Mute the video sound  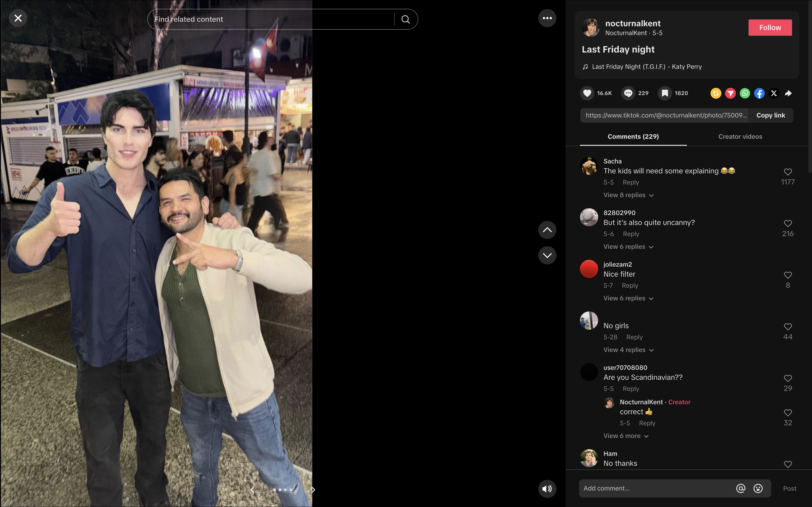coord(547,489)
